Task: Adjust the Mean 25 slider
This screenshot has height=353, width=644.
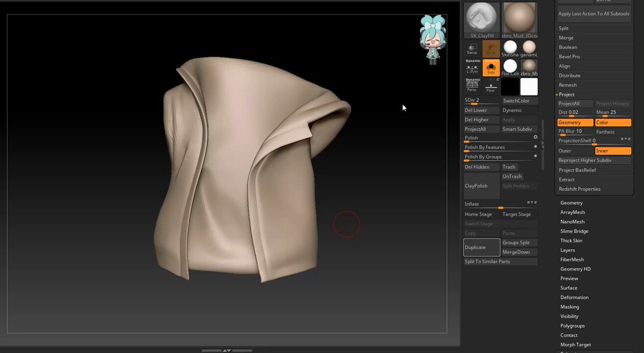Action: click(x=613, y=113)
